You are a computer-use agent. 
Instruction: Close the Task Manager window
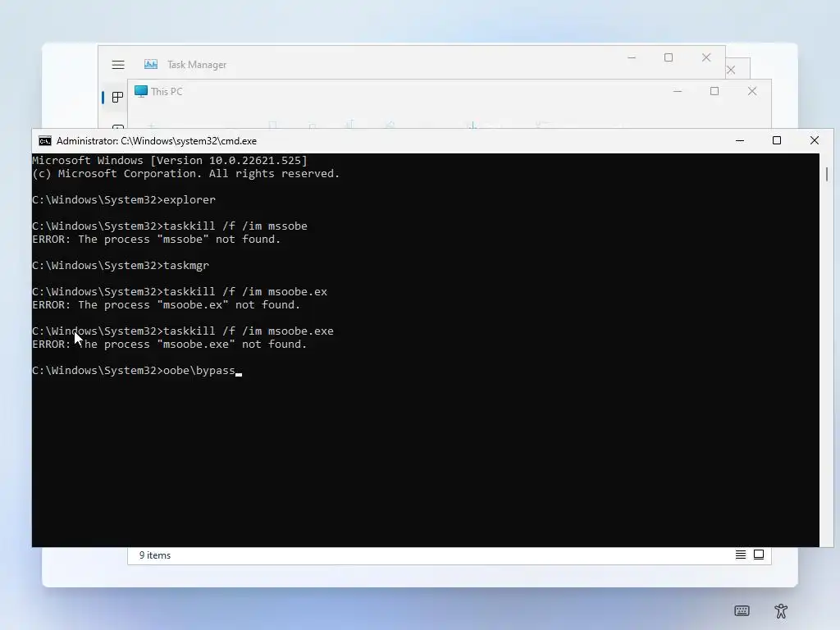[706, 58]
